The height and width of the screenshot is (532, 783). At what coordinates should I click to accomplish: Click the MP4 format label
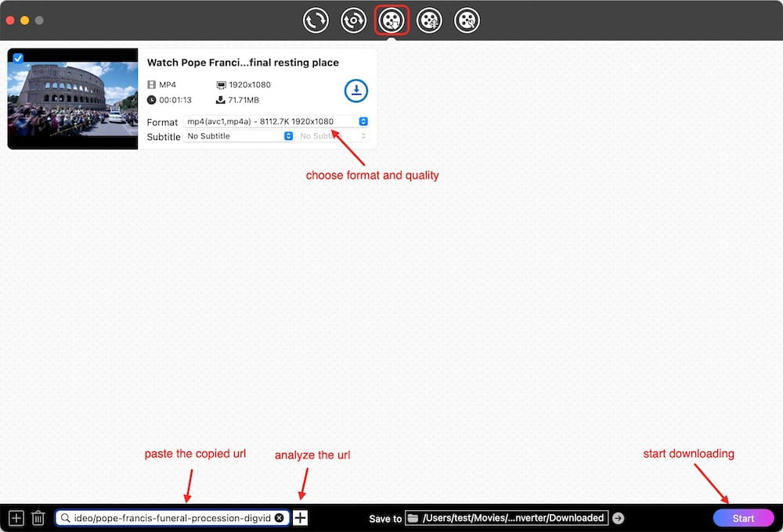(168, 84)
